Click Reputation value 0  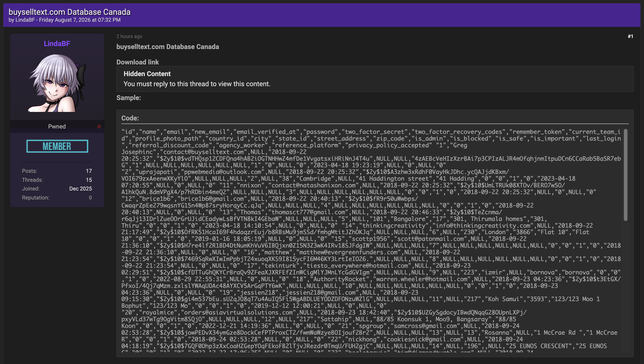point(90,198)
